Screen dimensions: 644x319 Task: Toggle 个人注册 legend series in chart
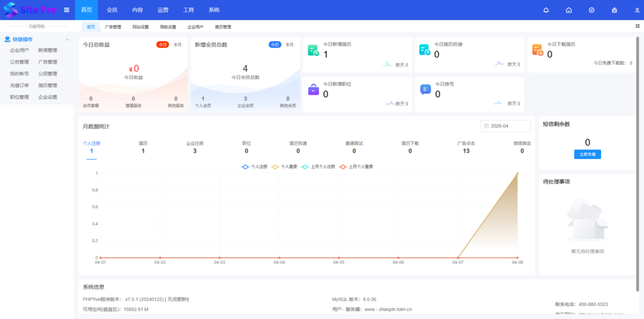click(255, 167)
